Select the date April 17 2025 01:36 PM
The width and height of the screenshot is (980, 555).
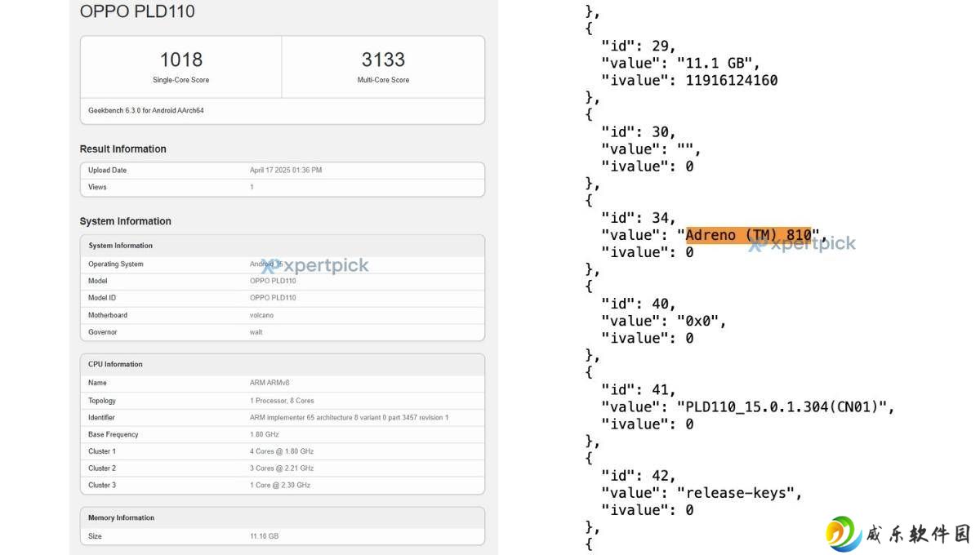point(286,170)
